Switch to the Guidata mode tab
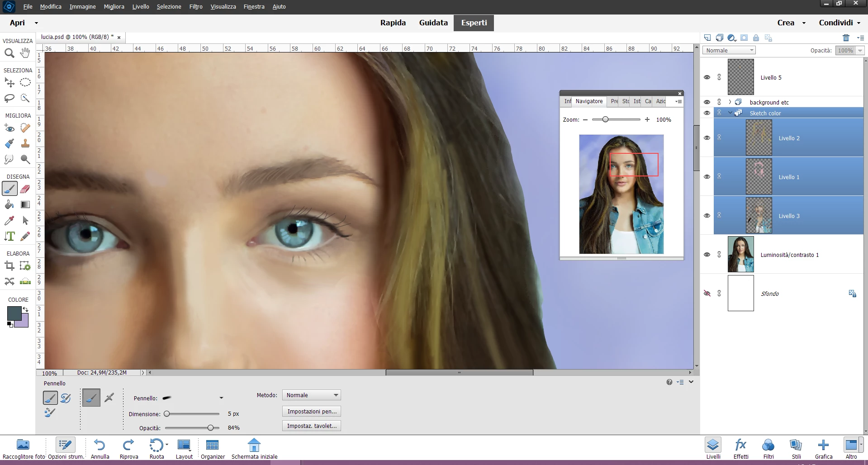Screen dimensions: 868x465 pyautogui.click(x=433, y=23)
